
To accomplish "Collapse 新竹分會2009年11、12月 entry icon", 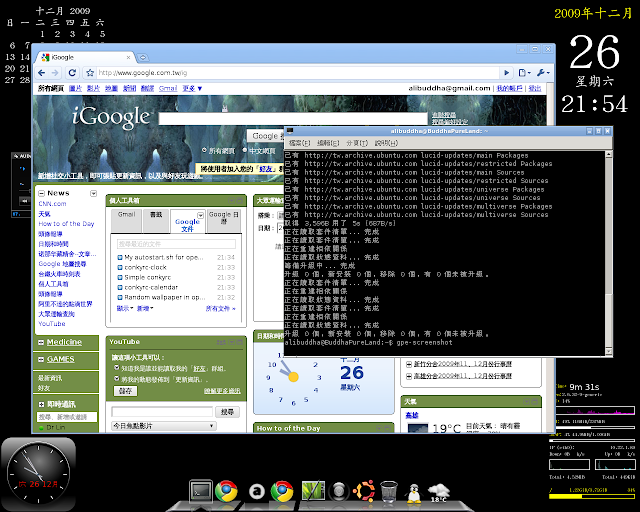I will tap(409, 364).
